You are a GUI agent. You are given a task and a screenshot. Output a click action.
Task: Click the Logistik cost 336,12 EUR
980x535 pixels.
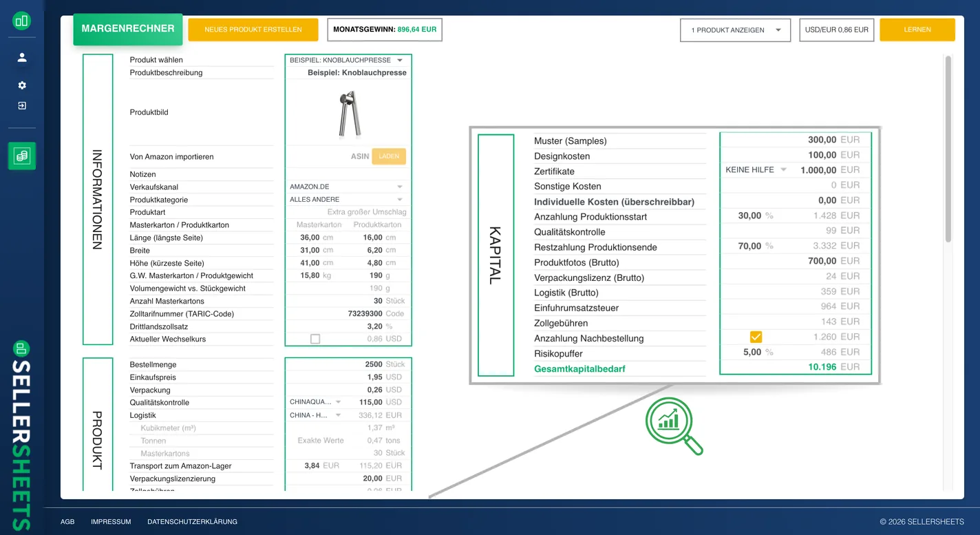click(x=380, y=415)
